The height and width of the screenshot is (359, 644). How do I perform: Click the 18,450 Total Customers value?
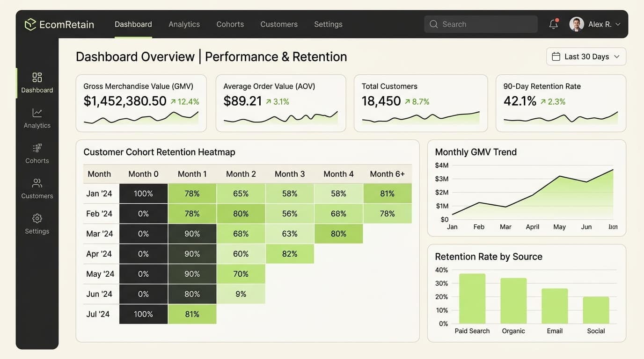pos(381,101)
